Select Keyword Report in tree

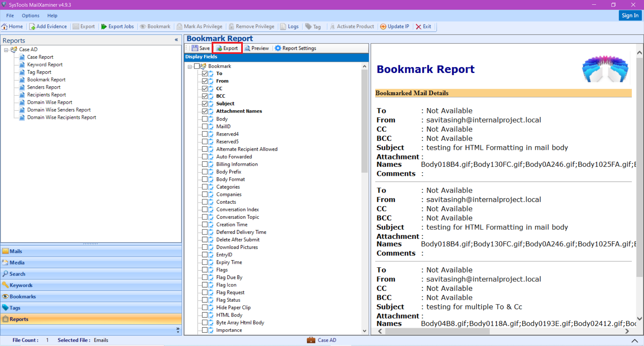tap(45, 65)
